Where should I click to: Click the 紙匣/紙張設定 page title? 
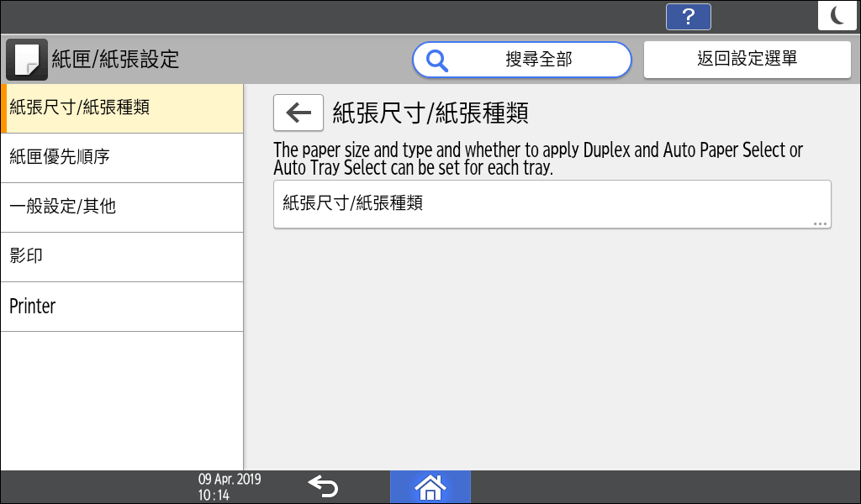coord(115,60)
